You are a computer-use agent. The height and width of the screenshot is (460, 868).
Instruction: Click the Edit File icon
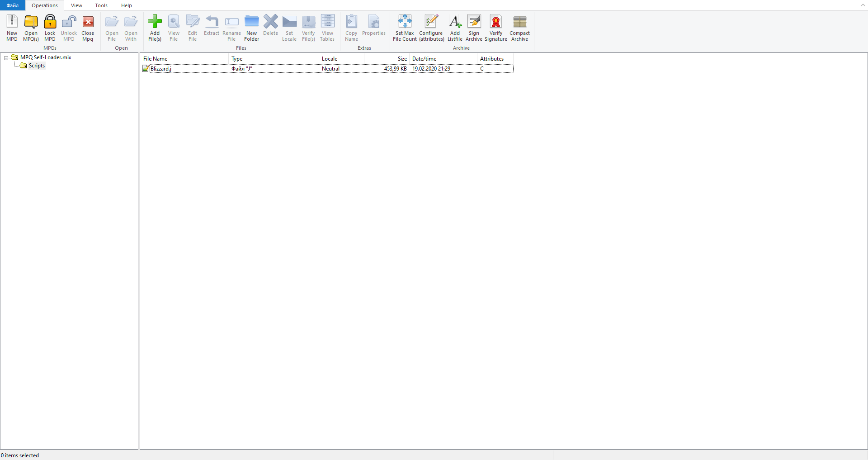[x=193, y=28]
